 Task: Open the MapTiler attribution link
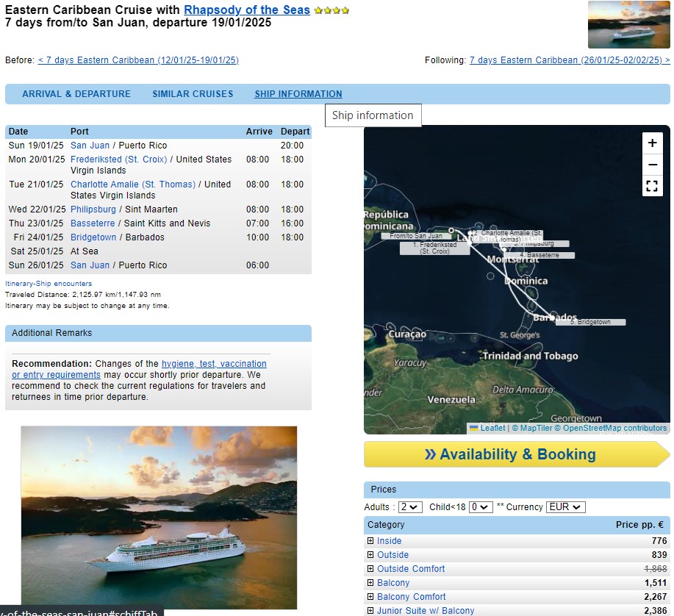pos(532,428)
